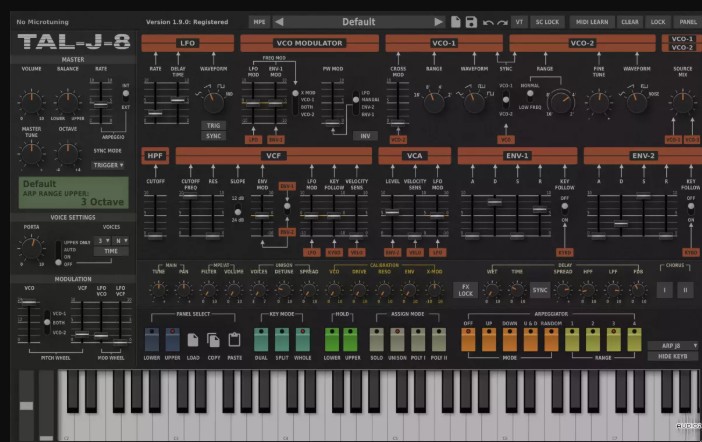Viewport: 702px width, 442px height.
Task: Click the MASTER TUNE knob
Action: tap(31, 154)
